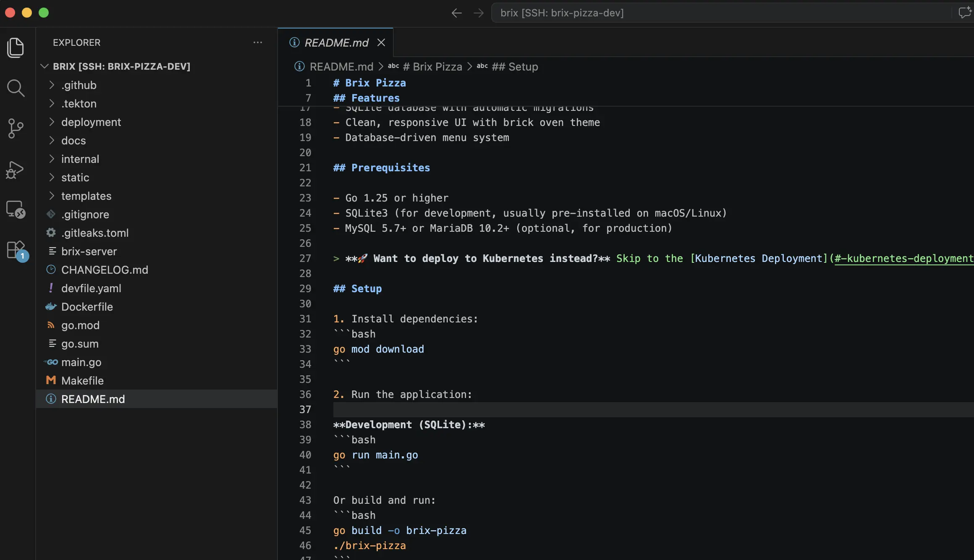
Task: Click README.md in the breadcrumb
Action: point(341,67)
